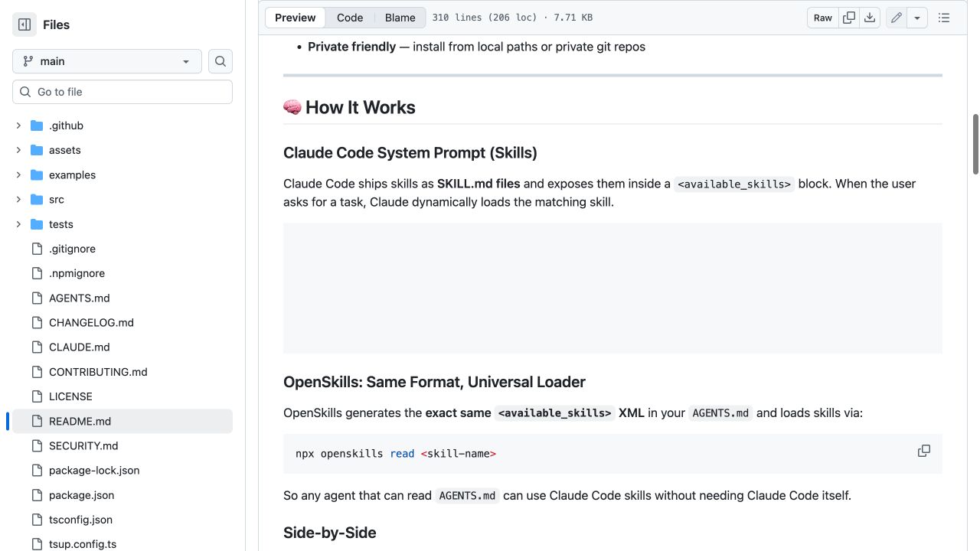This screenshot has width=980, height=551.
Task: Open tsup.config.ts in the file tree
Action: pos(83,544)
